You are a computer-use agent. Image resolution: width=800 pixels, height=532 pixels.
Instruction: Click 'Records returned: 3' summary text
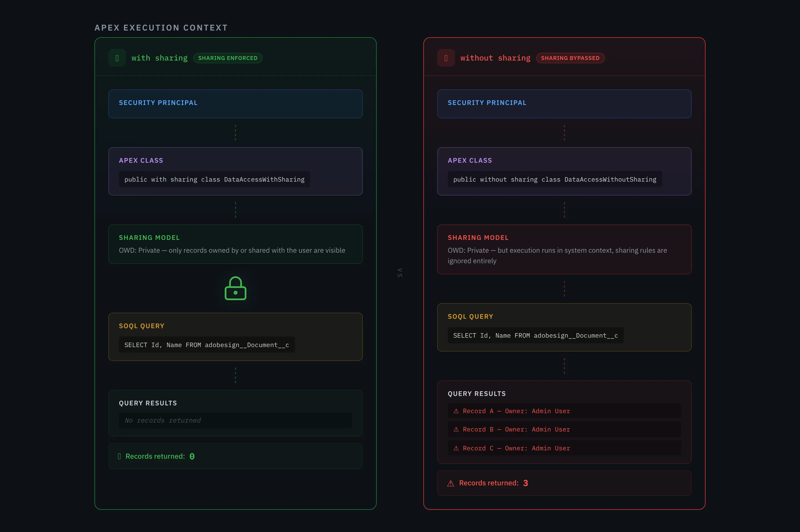pyautogui.click(x=494, y=483)
